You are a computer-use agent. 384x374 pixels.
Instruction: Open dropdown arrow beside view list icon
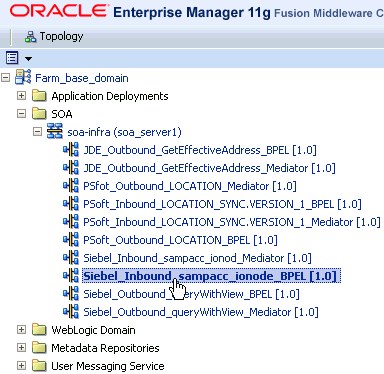point(28,59)
